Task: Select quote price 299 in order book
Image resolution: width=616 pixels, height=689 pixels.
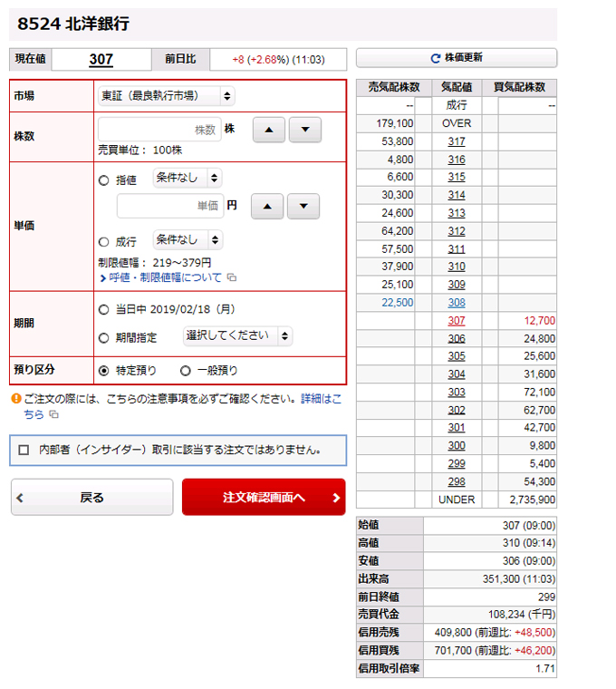Action: coord(457,464)
